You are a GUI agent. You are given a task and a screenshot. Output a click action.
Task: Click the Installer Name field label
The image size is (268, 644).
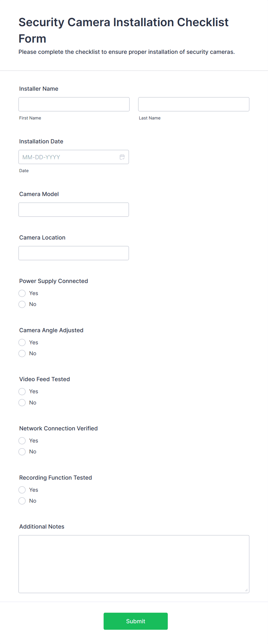tap(39, 89)
